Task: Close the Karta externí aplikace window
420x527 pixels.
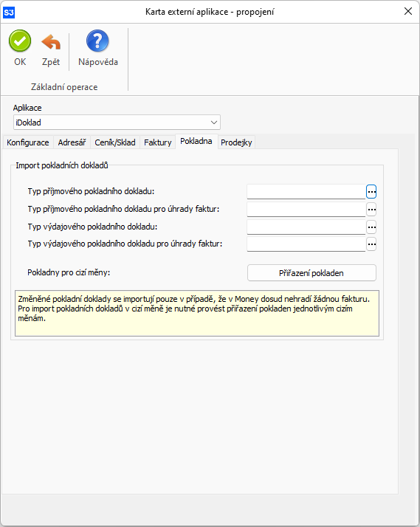Action: coord(408,11)
